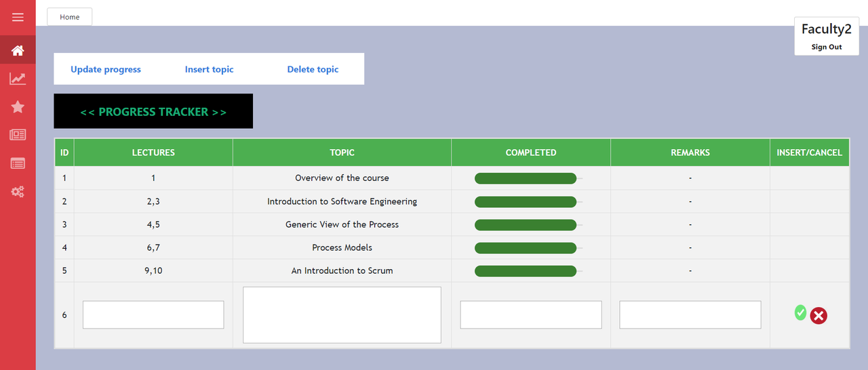Click the ID column header
The width and height of the screenshot is (868, 370).
point(64,152)
